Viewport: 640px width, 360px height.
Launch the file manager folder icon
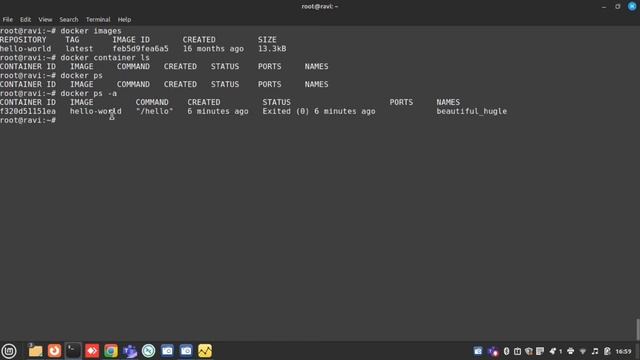[35, 351]
